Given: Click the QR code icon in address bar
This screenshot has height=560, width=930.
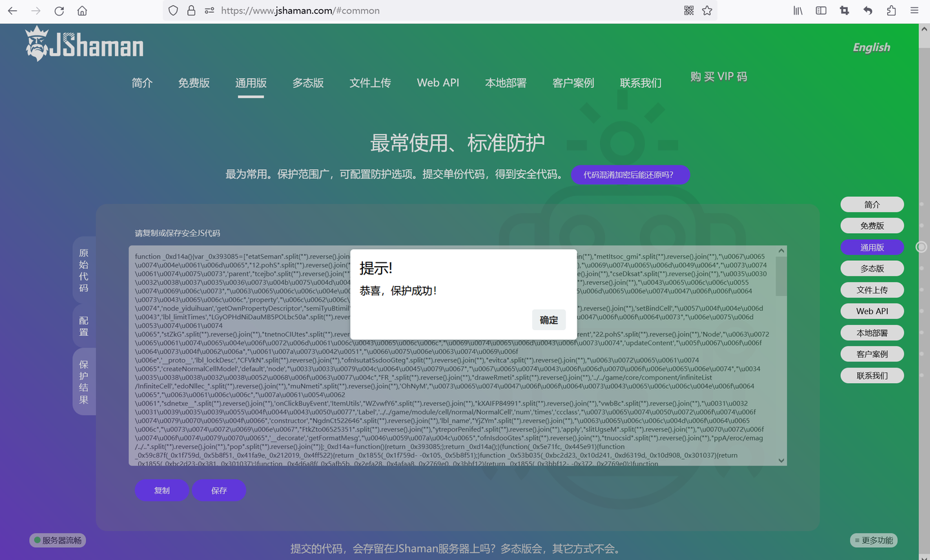Looking at the screenshot, I should coord(689,11).
